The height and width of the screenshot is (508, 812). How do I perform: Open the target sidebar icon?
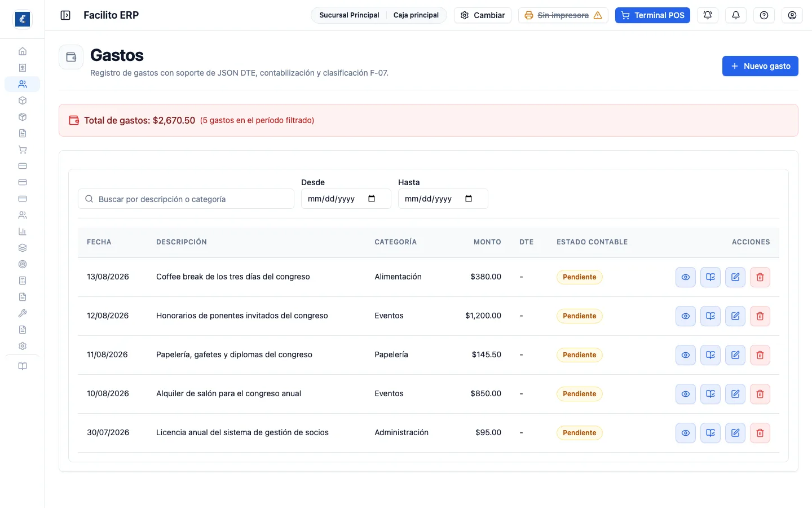23,264
